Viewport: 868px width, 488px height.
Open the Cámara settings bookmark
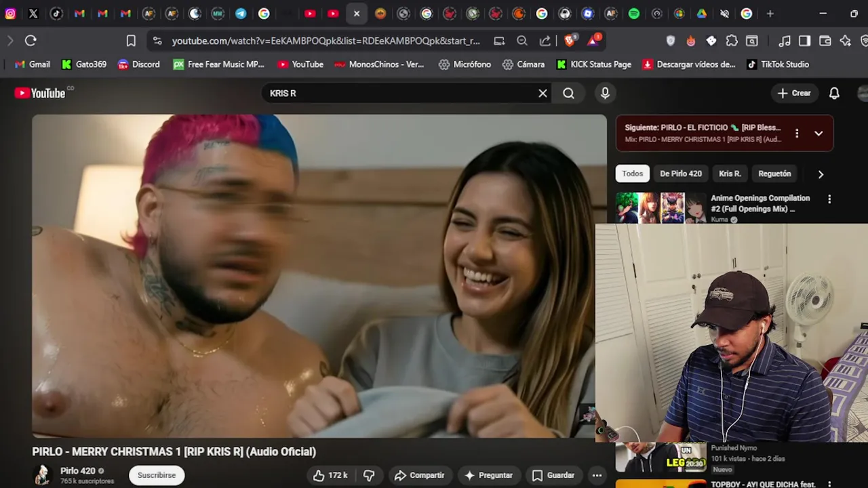tap(524, 64)
